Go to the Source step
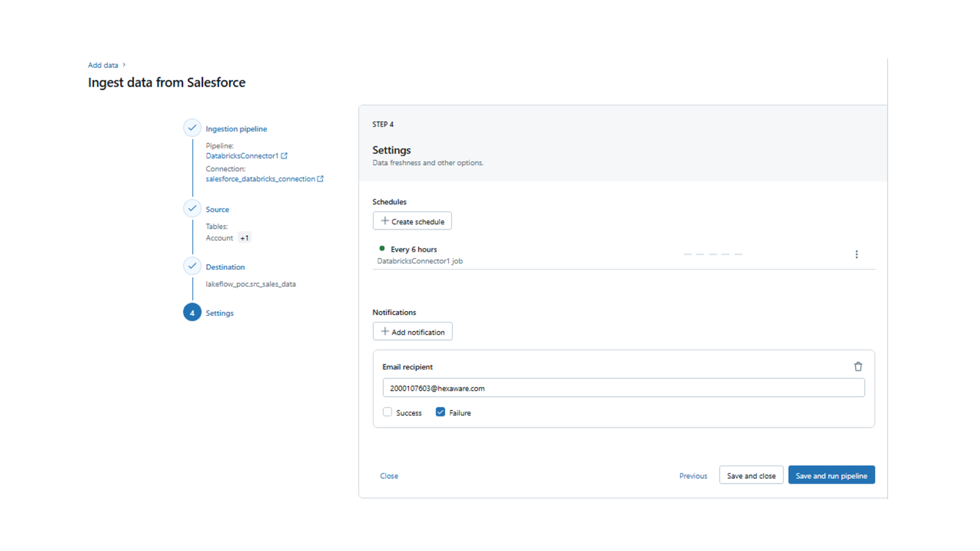The height and width of the screenshot is (551, 980). click(x=217, y=209)
